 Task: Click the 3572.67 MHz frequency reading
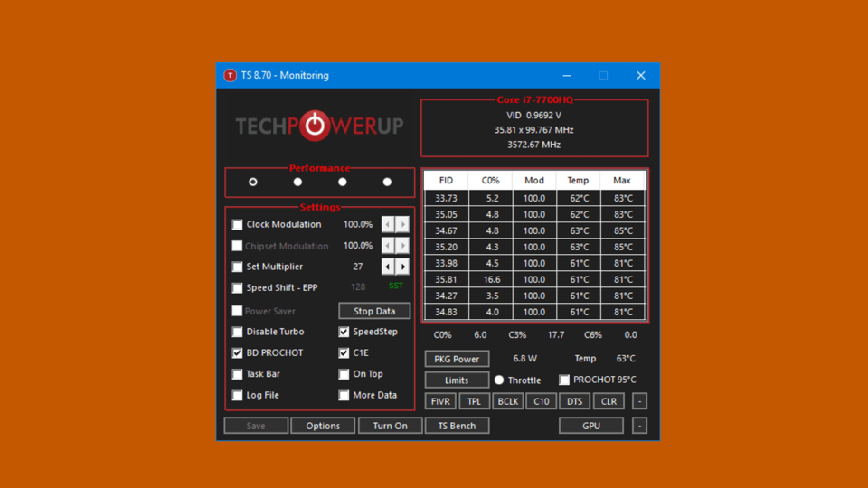click(534, 145)
